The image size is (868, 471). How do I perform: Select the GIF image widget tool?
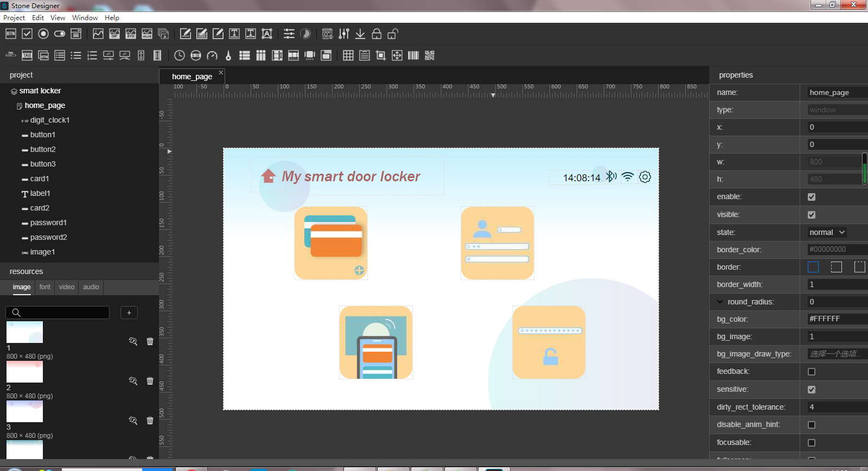(114, 34)
